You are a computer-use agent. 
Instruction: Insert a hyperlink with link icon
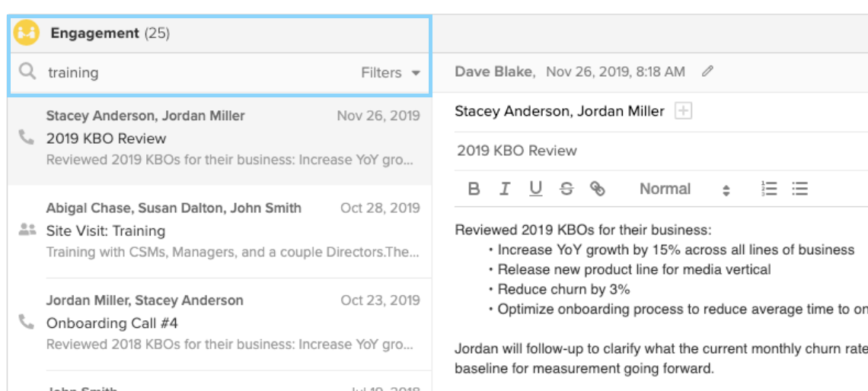(x=598, y=189)
